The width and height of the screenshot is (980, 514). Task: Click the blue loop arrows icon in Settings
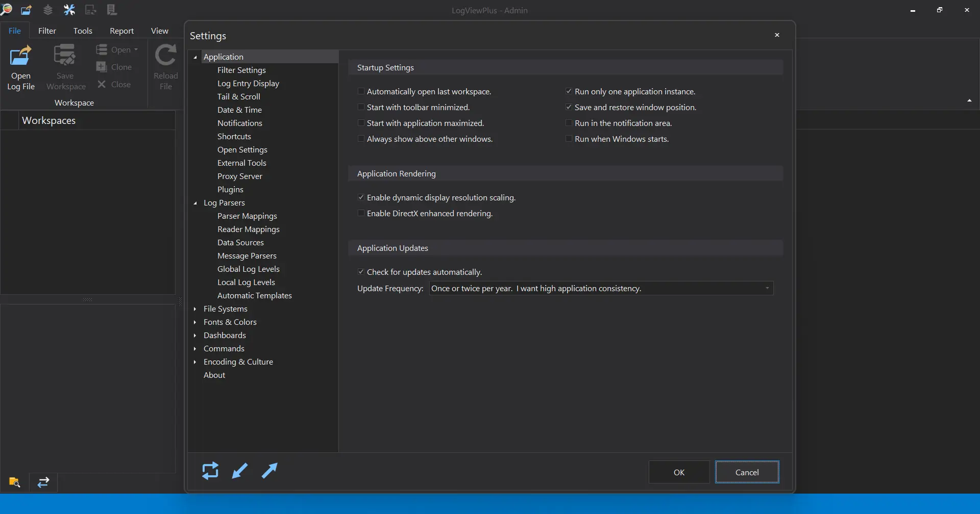(210, 471)
